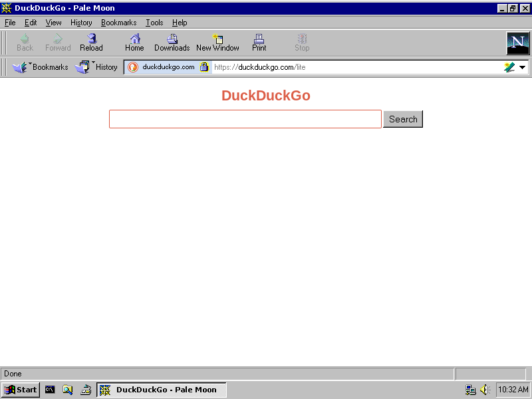Screen dimensions: 532x399
Task: Open the History sidebar icon
Action: point(84,66)
